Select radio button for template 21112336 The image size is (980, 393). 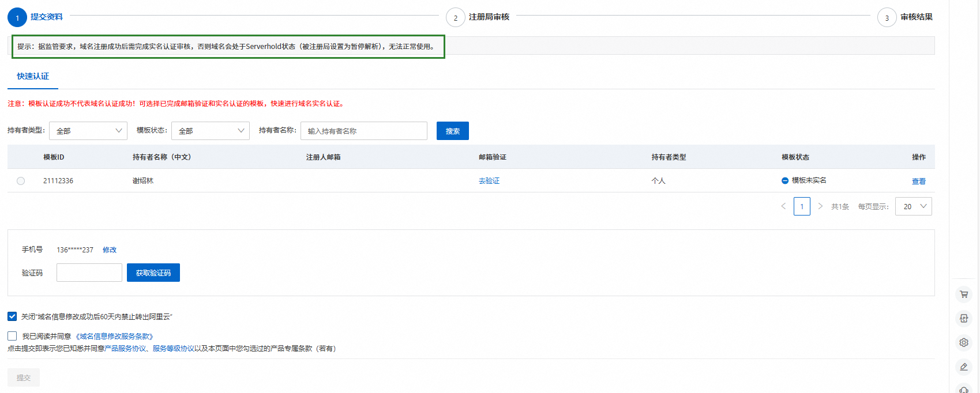click(x=21, y=181)
